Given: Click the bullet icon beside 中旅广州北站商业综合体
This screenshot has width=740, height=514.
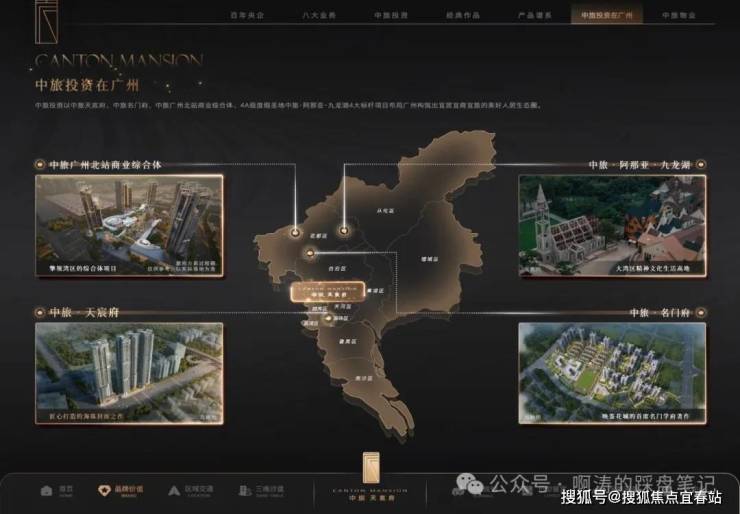Looking at the screenshot, I should (x=40, y=165).
